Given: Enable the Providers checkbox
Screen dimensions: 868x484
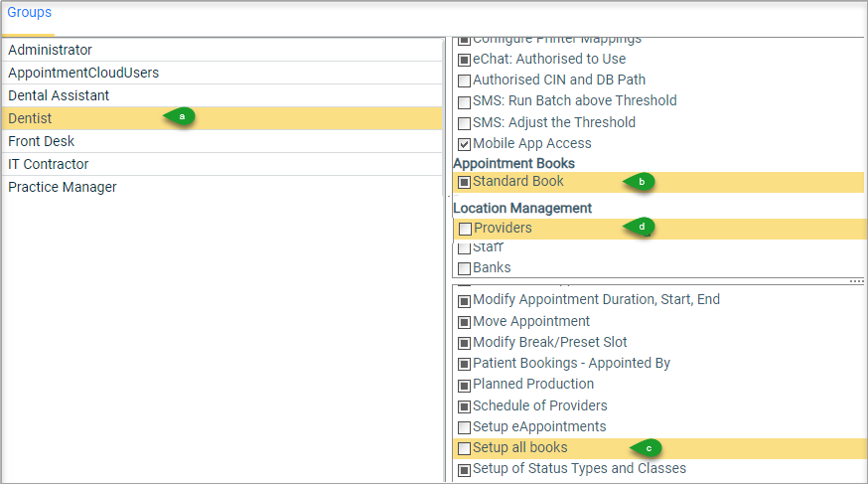Looking at the screenshot, I should pyautogui.click(x=465, y=229).
